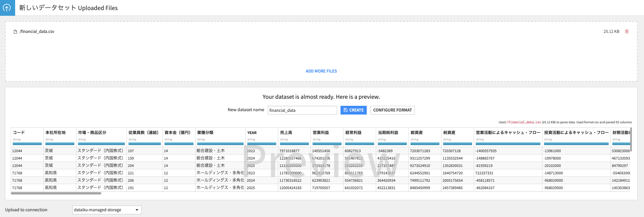Click the CREATE button
Image resolution: width=644 pixels, height=217 pixels.
pos(353,110)
